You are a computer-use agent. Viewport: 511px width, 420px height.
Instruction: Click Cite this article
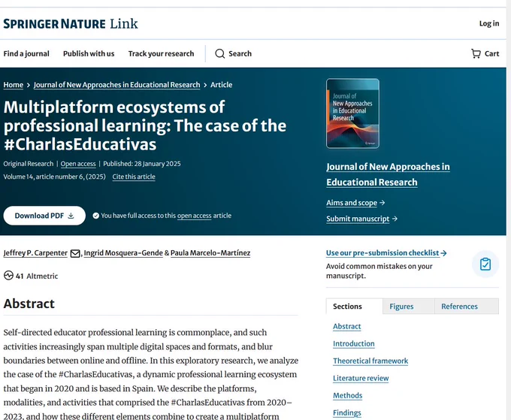[x=134, y=177]
